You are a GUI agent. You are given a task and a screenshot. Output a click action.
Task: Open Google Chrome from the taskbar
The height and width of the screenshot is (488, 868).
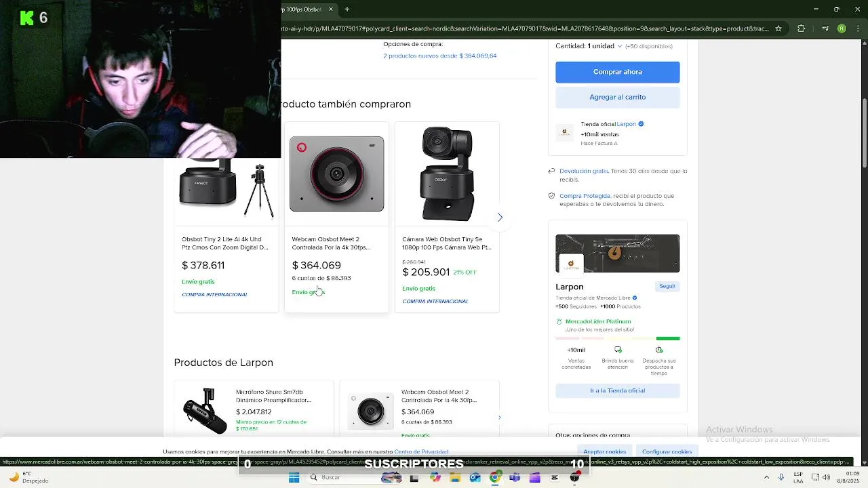(x=495, y=478)
